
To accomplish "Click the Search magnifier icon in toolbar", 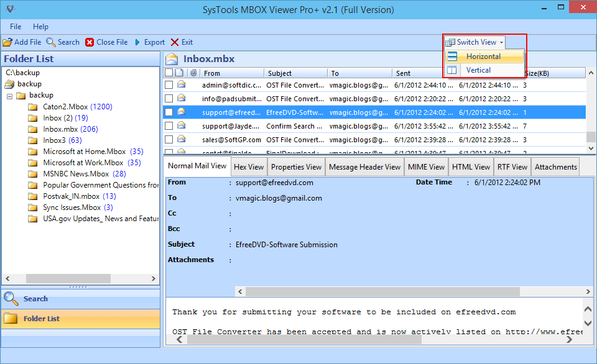I will pyautogui.click(x=50, y=42).
